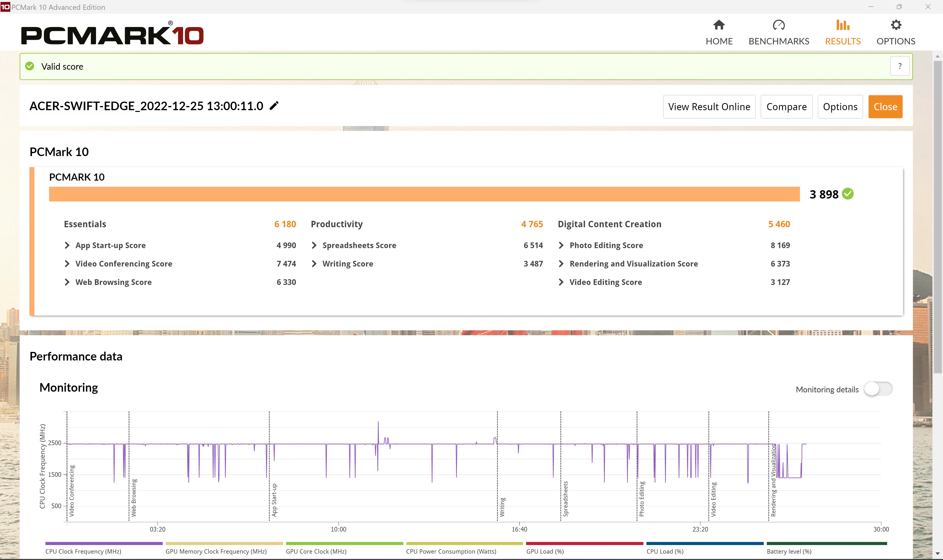Restore down the PCMark 10 window
943x560 pixels.
tap(899, 7)
